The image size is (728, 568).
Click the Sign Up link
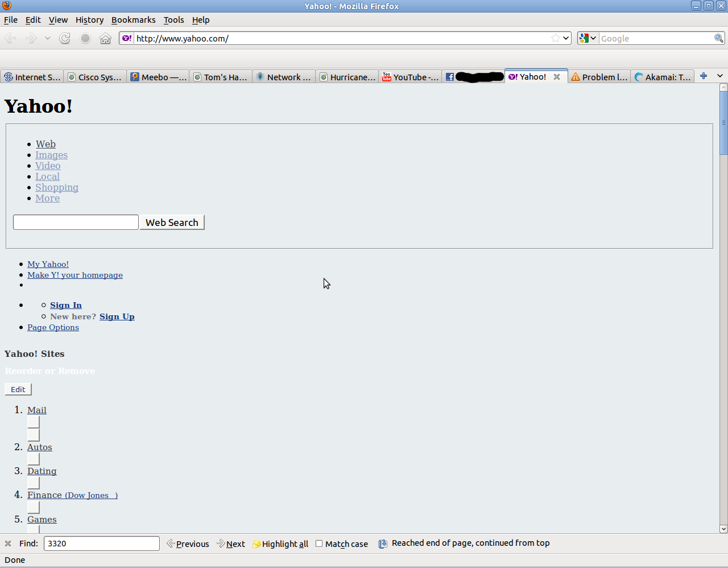coord(117,316)
